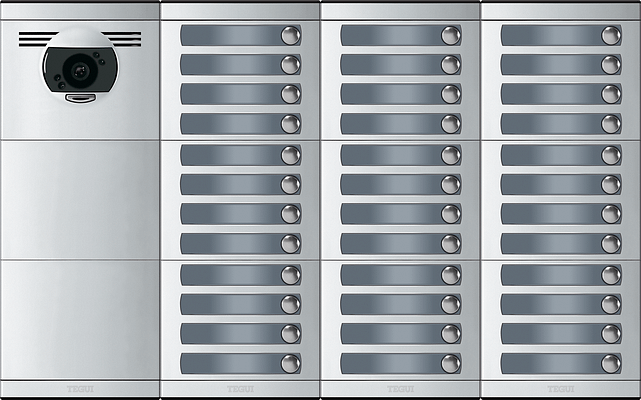Click the bottom name plate in last button column
Screen dimensions: 641x400
point(549,363)
